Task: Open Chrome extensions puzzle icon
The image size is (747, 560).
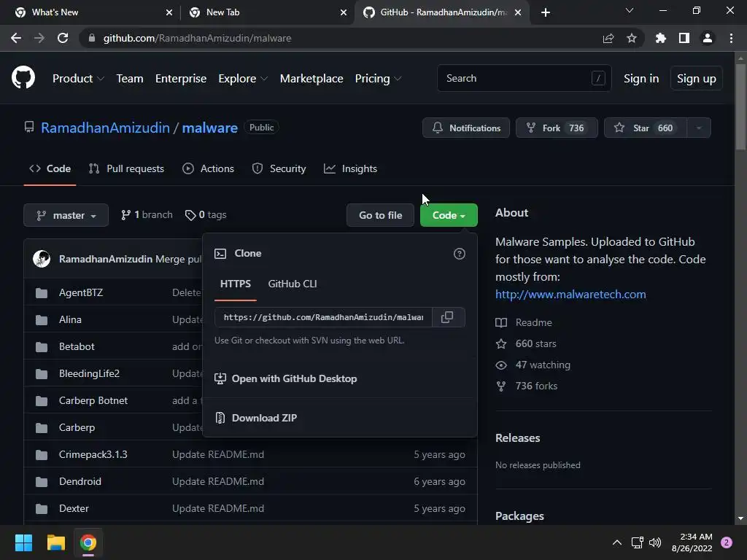Action: [x=661, y=38]
